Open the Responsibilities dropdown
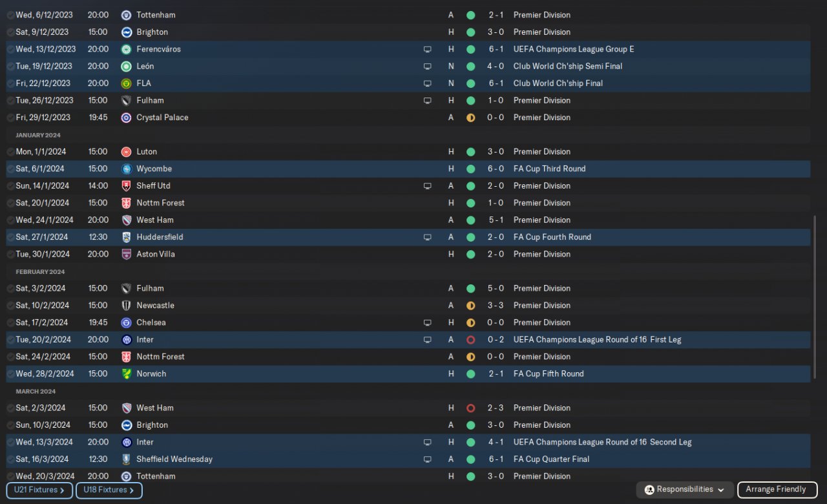Viewport: 827px width, 504px height. coord(685,490)
